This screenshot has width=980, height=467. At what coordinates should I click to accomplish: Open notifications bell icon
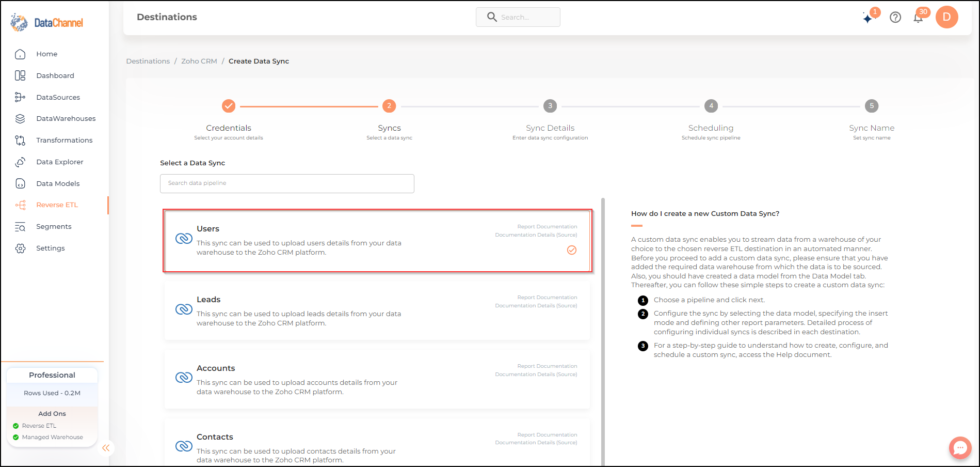pos(918,18)
